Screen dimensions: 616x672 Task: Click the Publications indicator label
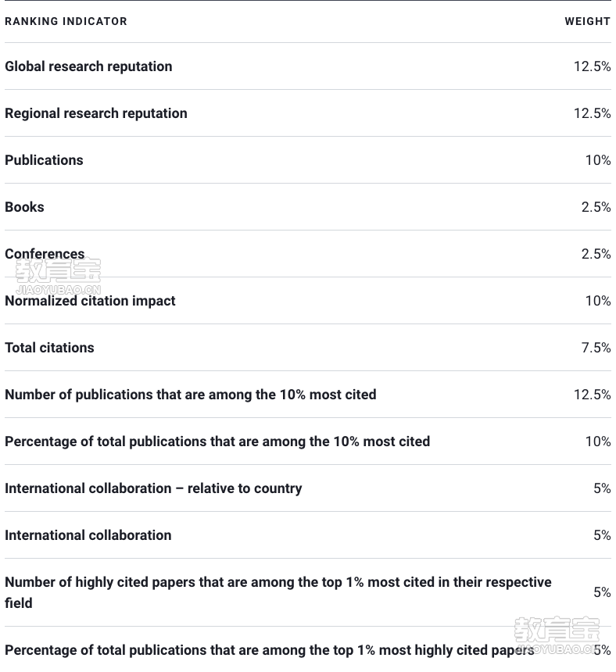pyautogui.click(x=44, y=160)
